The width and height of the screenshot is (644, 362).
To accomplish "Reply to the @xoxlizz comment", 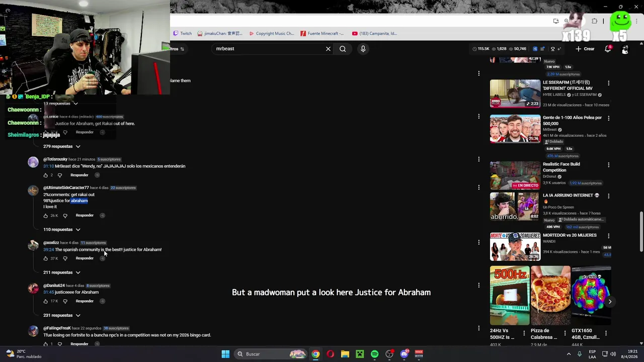I will pos(85,258).
